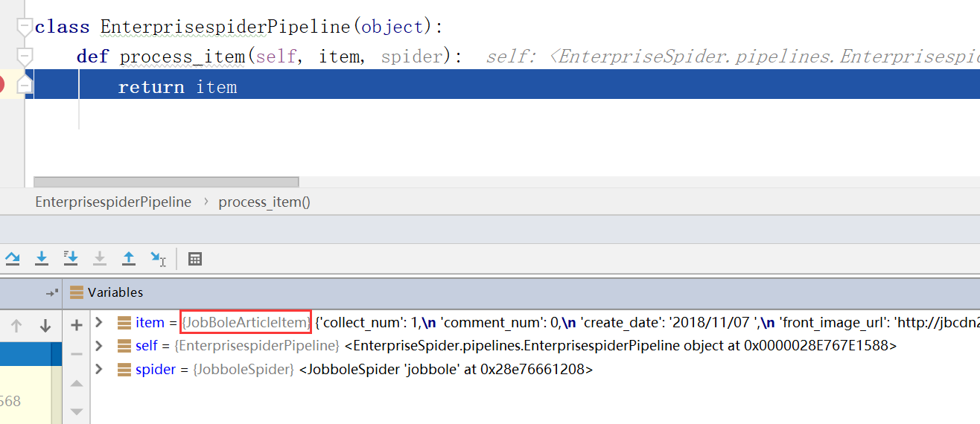Click the Run to Cursor icon
The width and height of the screenshot is (980, 424).
tap(158, 258)
